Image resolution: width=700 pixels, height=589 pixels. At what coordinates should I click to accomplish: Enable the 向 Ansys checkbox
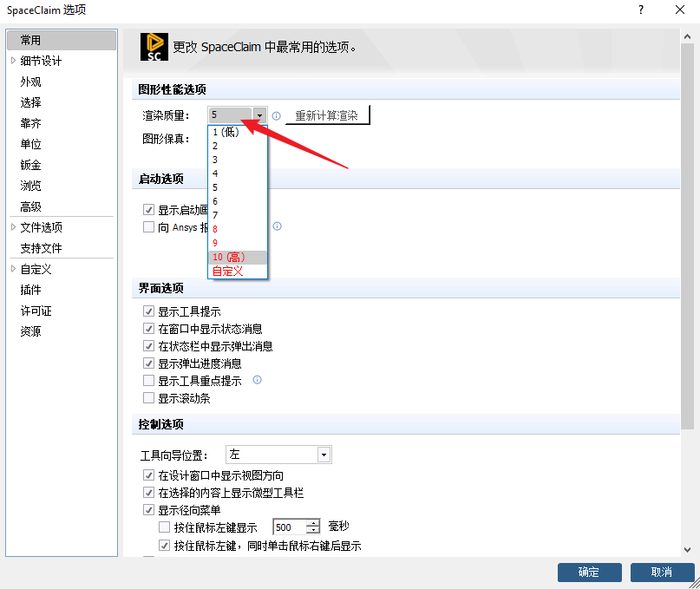(x=148, y=227)
